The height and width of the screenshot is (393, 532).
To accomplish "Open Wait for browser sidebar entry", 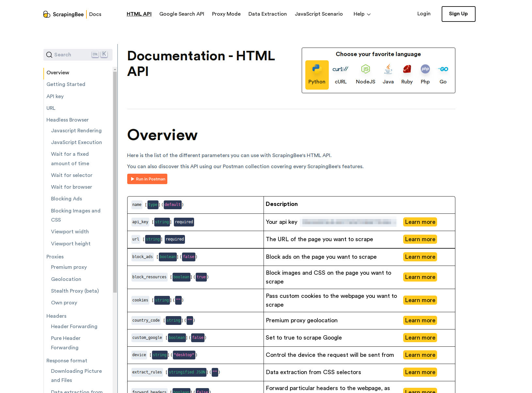I will point(71,187).
